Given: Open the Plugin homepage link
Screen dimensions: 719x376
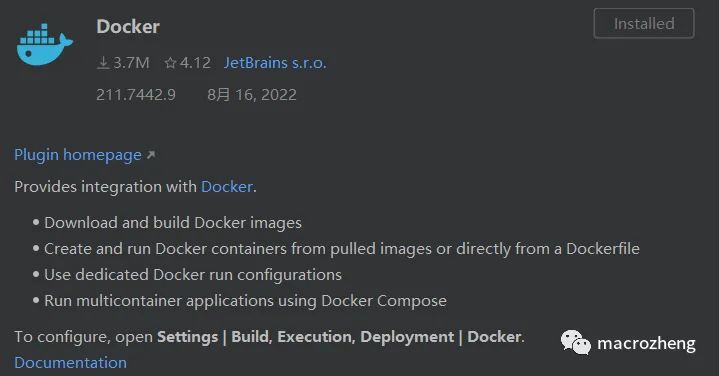Looking at the screenshot, I should [x=78, y=155].
